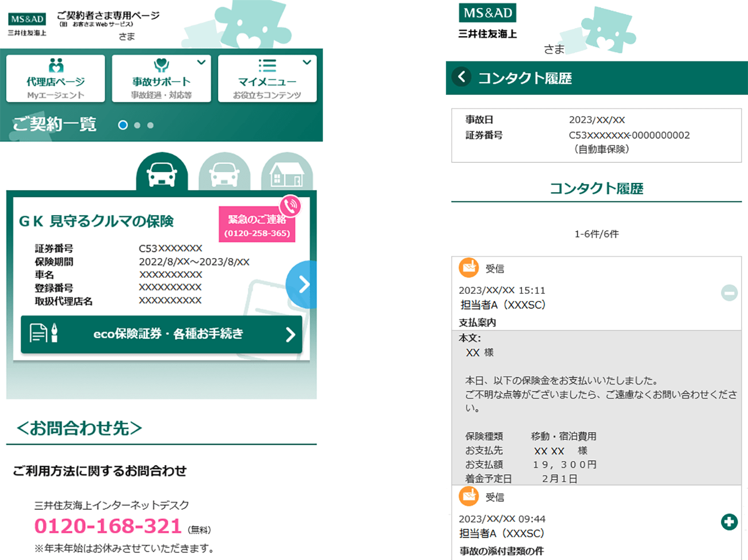Expand the 事故の添付書類の件 message with plus

pos(729,521)
